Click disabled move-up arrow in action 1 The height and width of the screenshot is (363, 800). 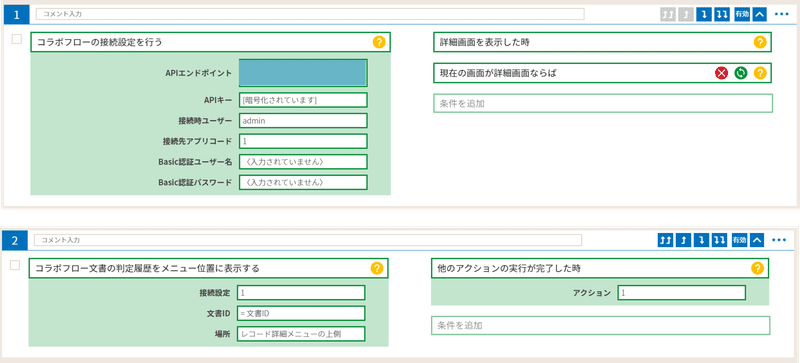tap(686, 14)
